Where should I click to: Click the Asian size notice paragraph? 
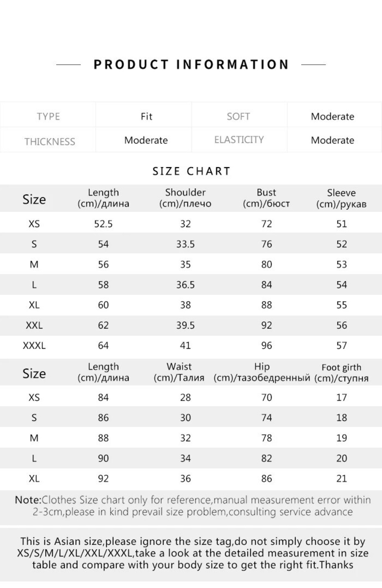click(x=192, y=553)
